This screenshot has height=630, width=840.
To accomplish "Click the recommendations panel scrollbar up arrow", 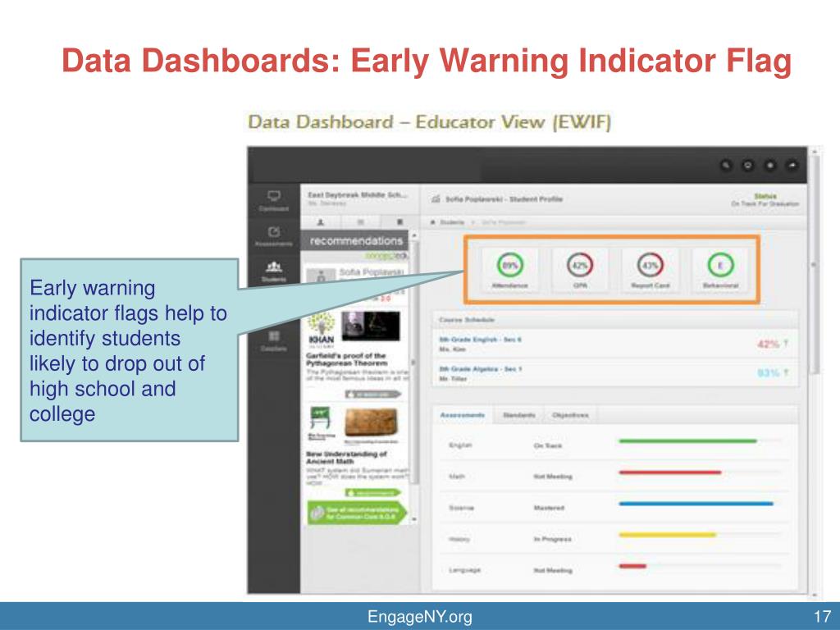I will (x=414, y=236).
